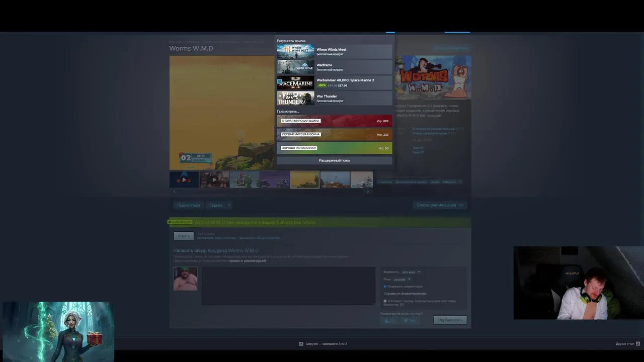Select Warhammer 40,000: Space Marine 2 result
This screenshot has height=362, width=644.
click(334, 82)
